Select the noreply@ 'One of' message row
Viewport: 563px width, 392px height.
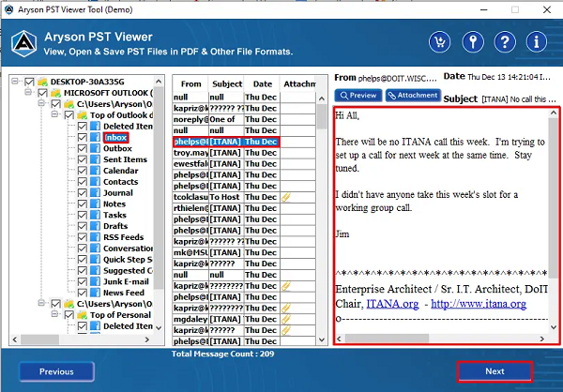tap(244, 119)
